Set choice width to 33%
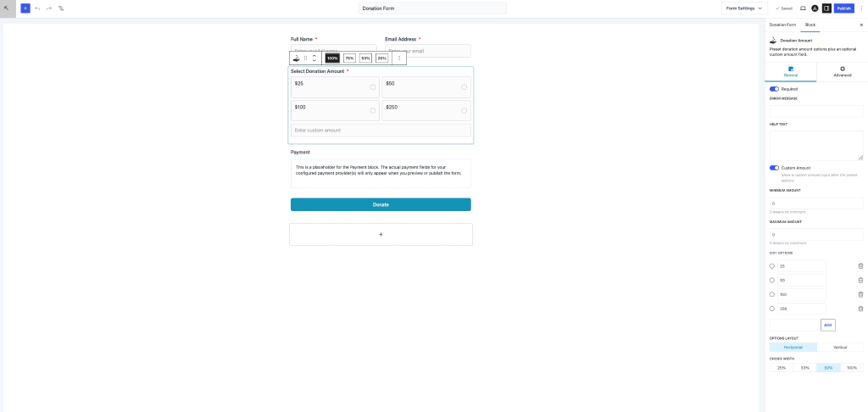 click(805, 368)
